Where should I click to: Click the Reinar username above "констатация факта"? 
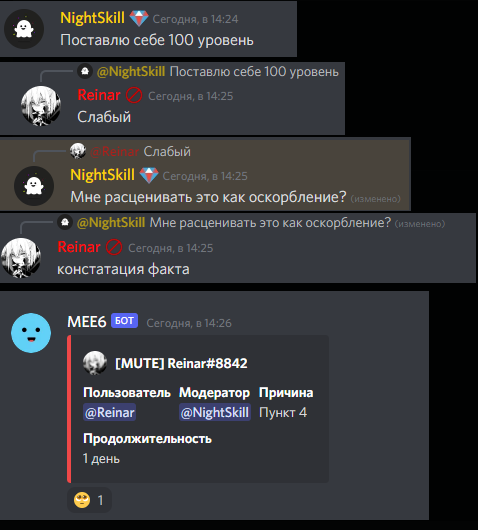click(x=79, y=247)
